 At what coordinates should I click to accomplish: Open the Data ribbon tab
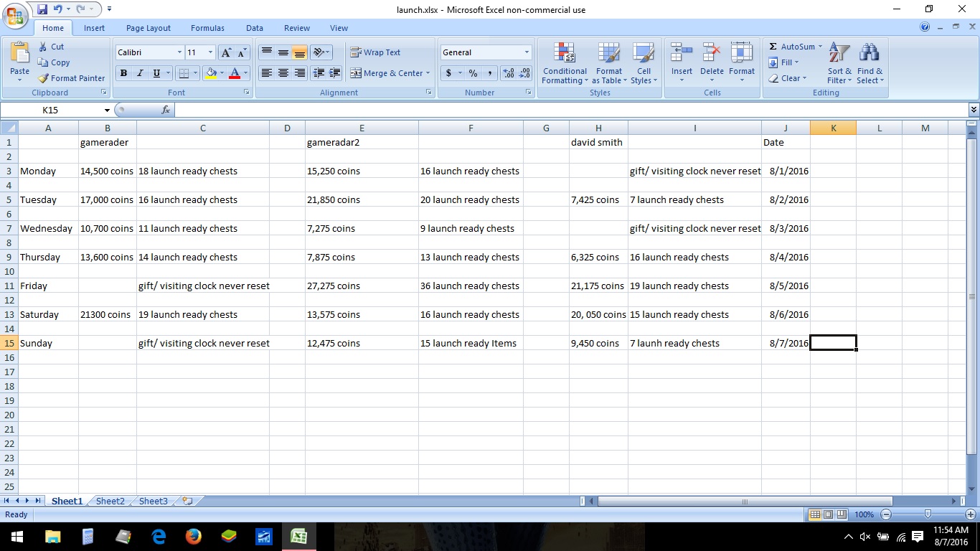click(255, 28)
